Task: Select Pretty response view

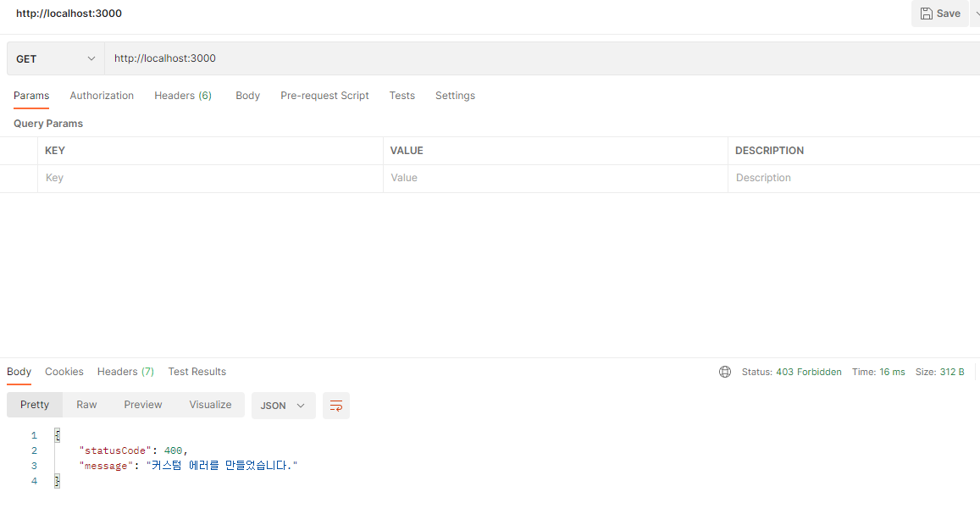Action: pyautogui.click(x=35, y=405)
